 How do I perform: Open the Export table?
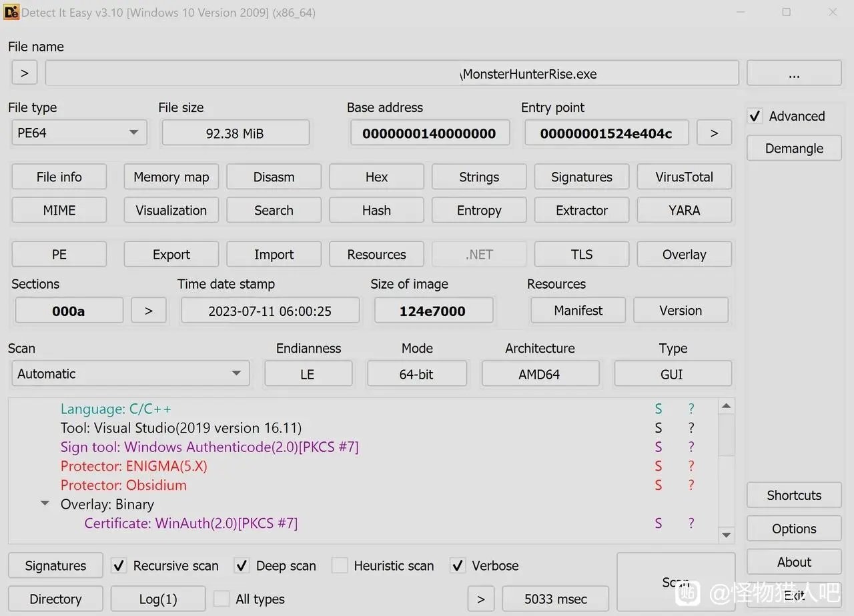click(x=171, y=254)
